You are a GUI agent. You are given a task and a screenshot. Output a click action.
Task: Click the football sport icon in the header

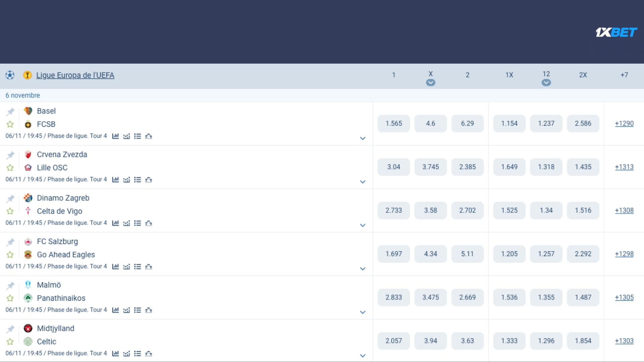10,75
